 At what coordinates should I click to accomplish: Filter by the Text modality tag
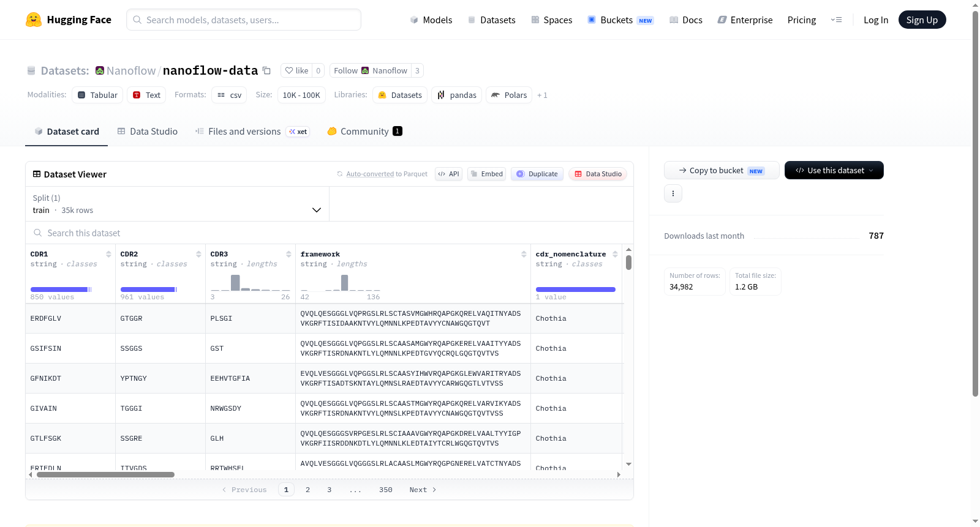[146, 95]
